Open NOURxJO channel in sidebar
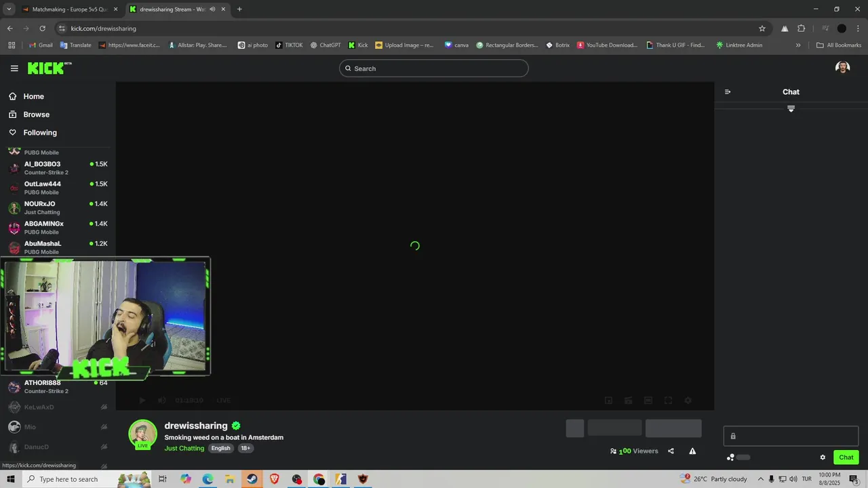 pos(58,207)
